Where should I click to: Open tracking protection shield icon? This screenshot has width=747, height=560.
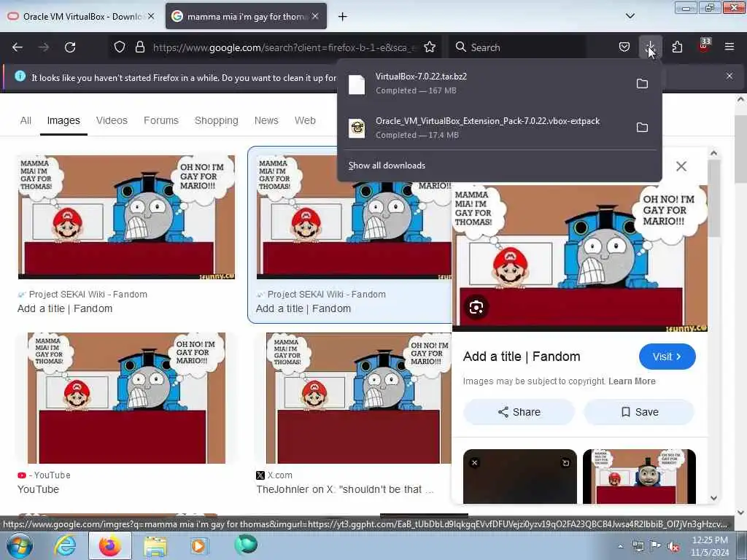(120, 47)
